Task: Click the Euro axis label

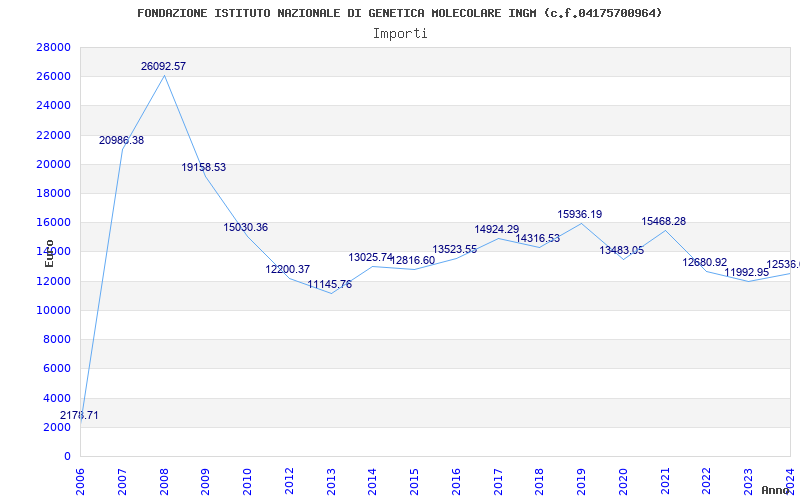Action: point(49,254)
